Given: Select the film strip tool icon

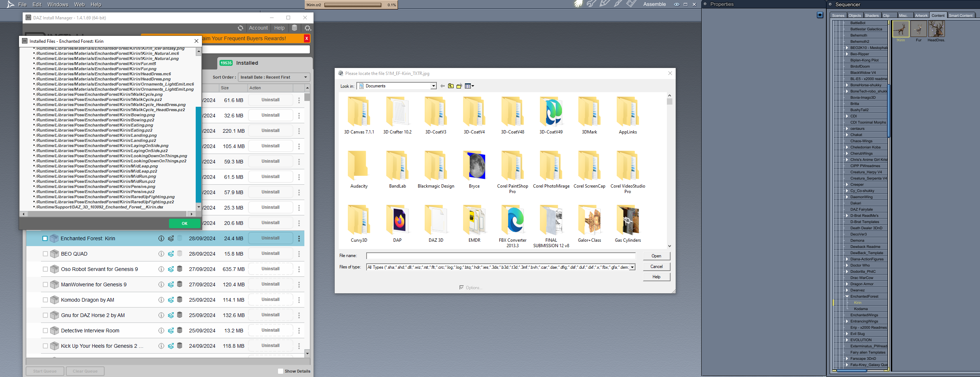Looking at the screenshot, I should coord(631,4).
